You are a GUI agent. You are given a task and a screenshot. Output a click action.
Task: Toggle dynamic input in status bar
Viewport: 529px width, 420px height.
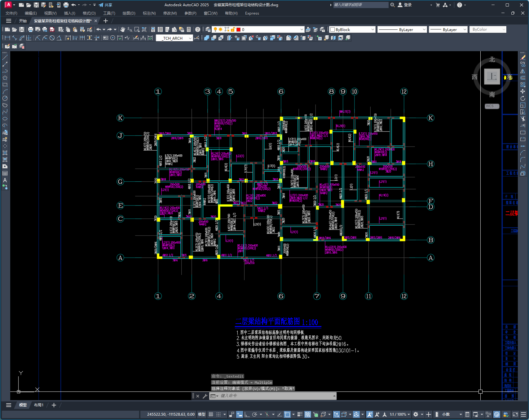click(239, 414)
